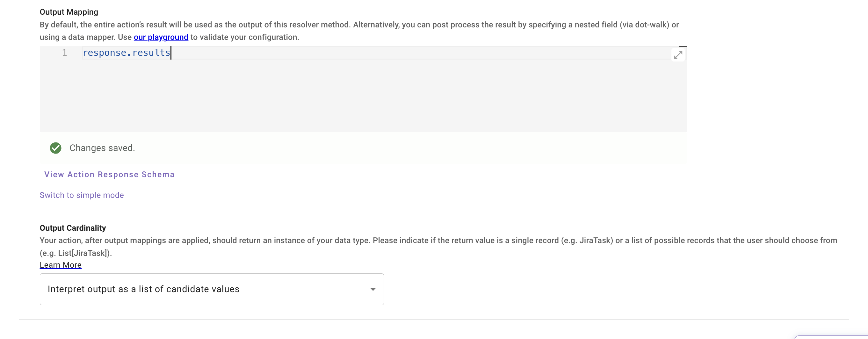Click the empty area of the code editor

coord(337,98)
